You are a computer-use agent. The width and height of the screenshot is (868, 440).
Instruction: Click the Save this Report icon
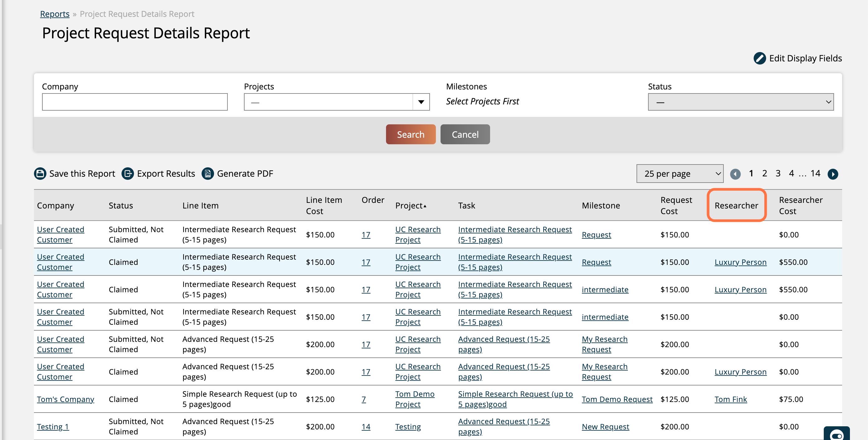click(40, 174)
